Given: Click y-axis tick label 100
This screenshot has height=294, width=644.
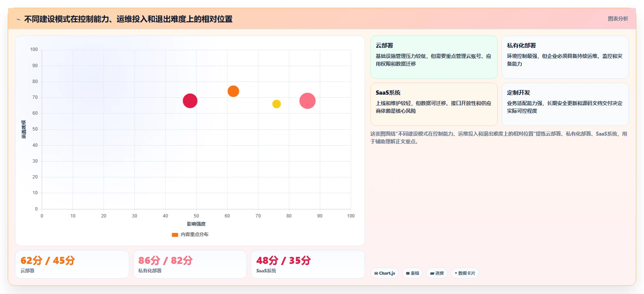Looking at the screenshot, I should click(34, 49).
